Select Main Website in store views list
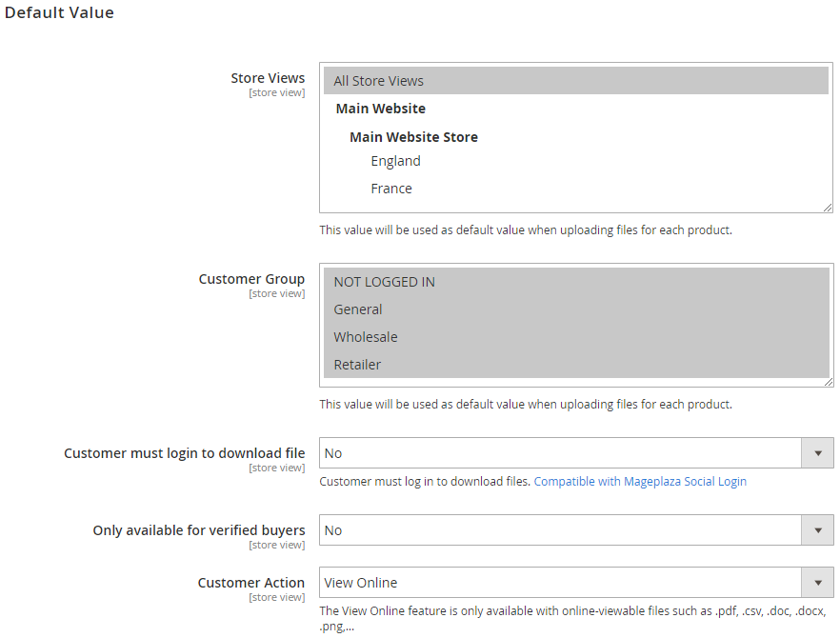This screenshot has height=638, width=840. 380,109
